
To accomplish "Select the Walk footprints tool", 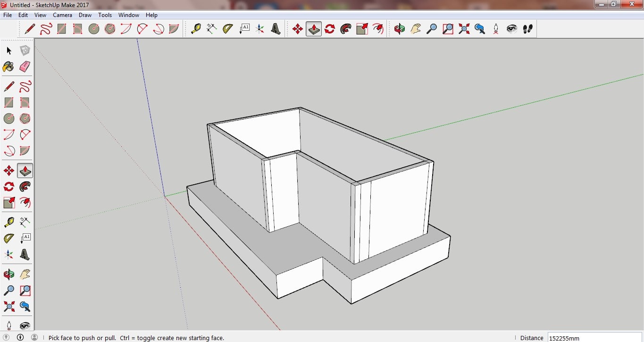I will 528,29.
